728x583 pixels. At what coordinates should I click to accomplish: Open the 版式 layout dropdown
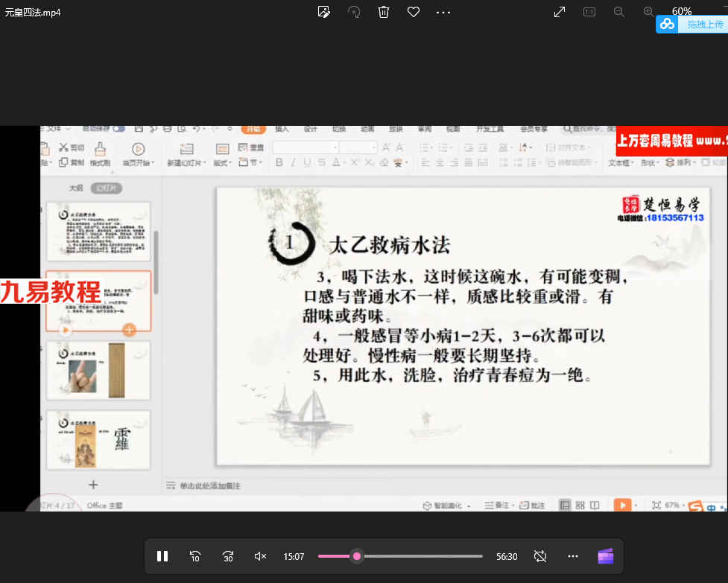[x=222, y=163]
